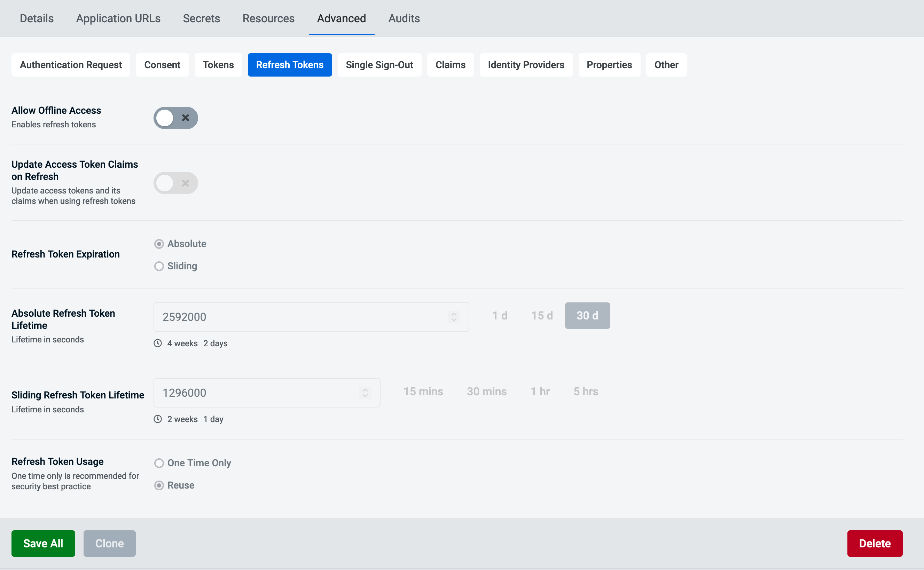Click the clock icon beside 2 weeks 1 day
Screen dimensions: 924x570
pyautogui.click(x=158, y=419)
